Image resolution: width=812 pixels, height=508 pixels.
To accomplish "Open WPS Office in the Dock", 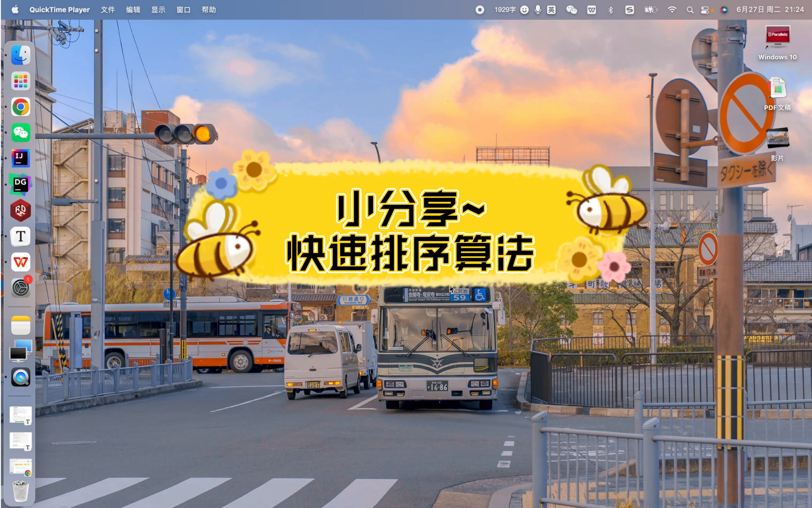I will pyautogui.click(x=20, y=262).
